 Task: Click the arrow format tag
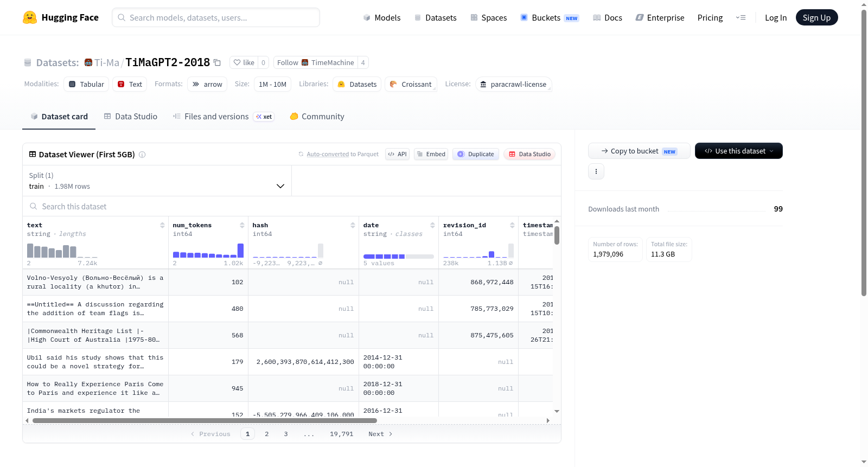[x=207, y=84]
